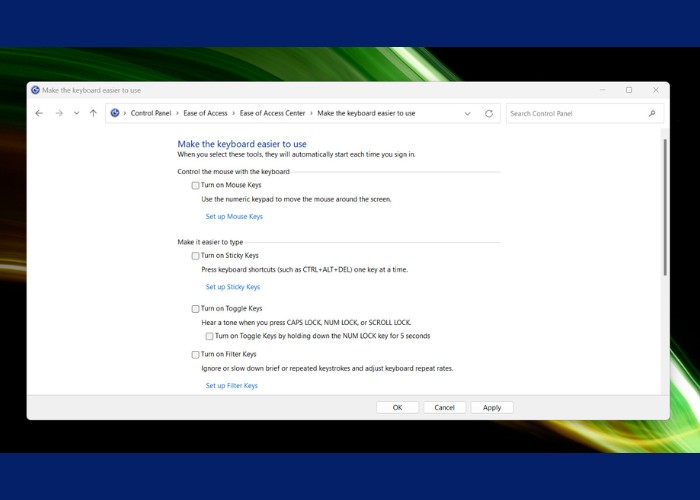Click the Search Control Panel field
This screenshot has width=700, height=500.
pos(575,113)
